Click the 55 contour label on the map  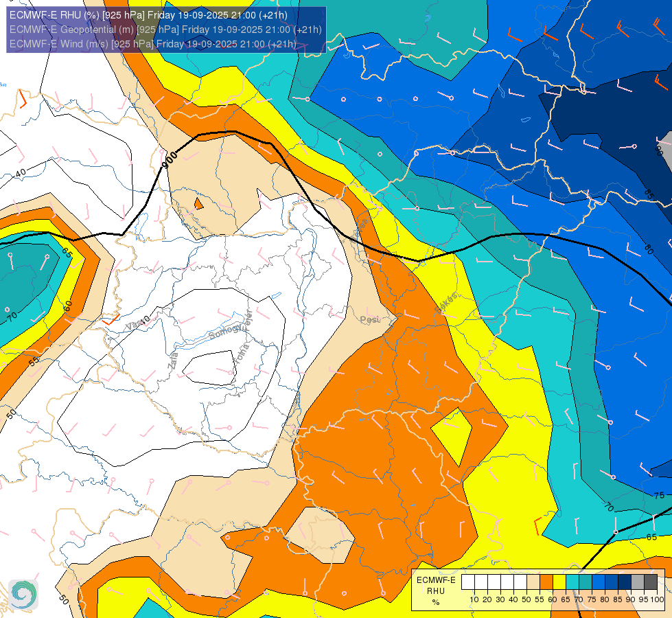pyautogui.click(x=34, y=361)
